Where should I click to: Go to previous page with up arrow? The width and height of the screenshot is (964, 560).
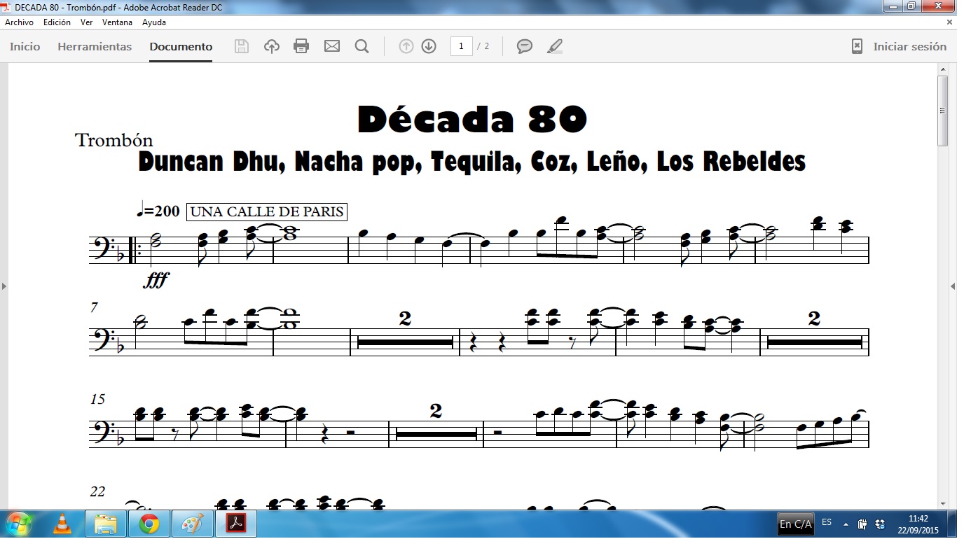pos(406,47)
